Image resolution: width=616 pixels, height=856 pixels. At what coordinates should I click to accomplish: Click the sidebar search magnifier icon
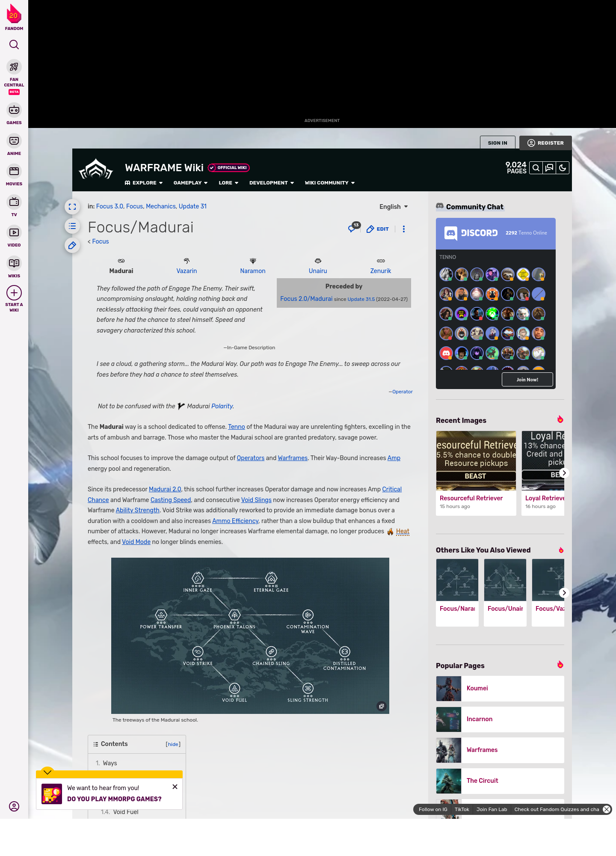pyautogui.click(x=14, y=45)
